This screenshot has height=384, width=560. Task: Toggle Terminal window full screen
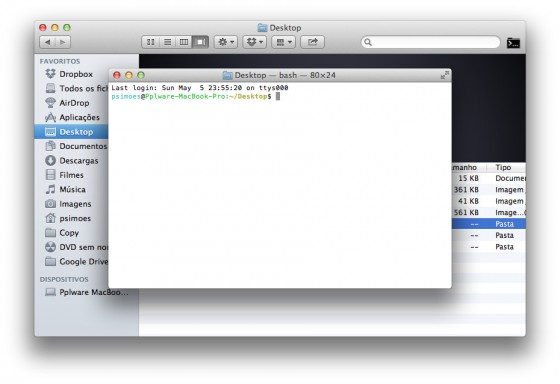point(444,75)
